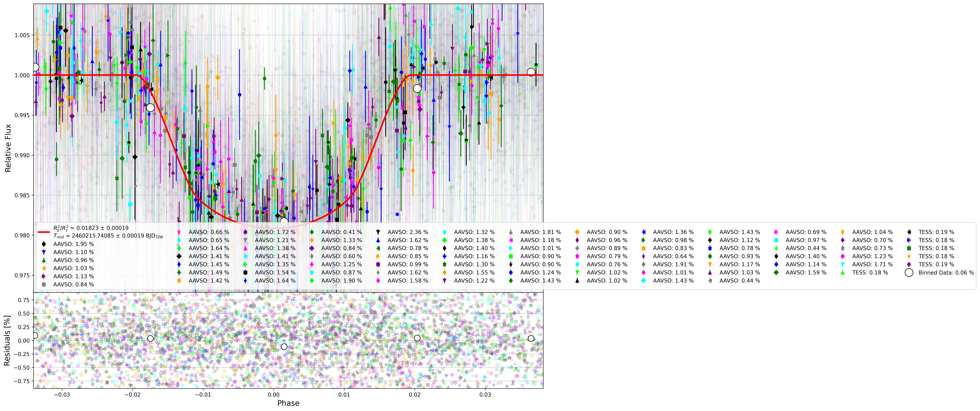980x411 pixels.
Task: Click the 'Relative Flux' y-axis label
Action: [8, 148]
